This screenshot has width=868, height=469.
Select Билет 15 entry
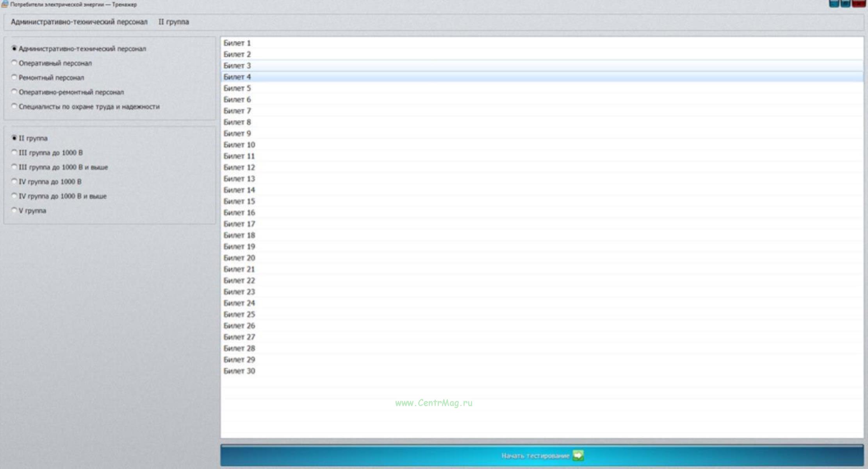coord(239,201)
